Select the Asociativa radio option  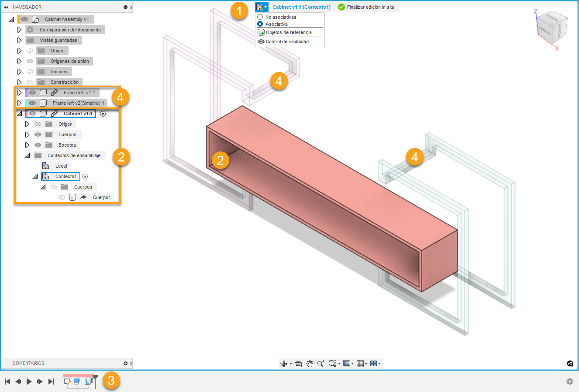(260, 24)
